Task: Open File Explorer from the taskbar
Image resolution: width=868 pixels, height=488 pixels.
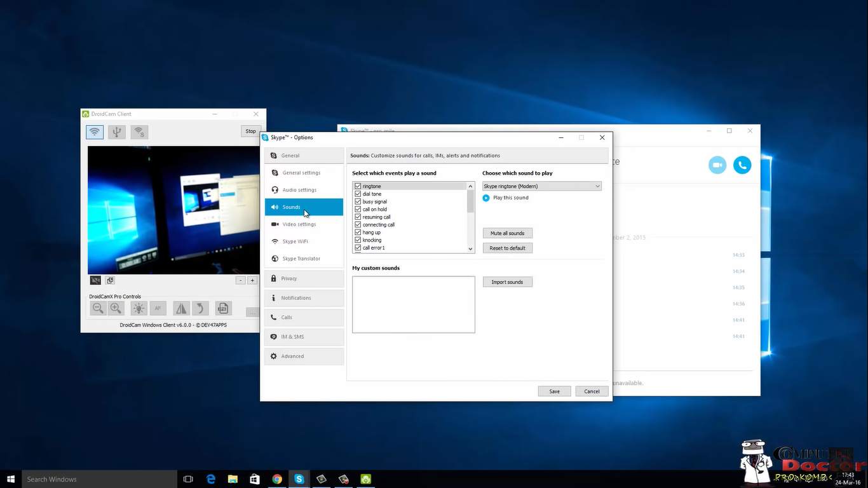Action: coord(233,479)
